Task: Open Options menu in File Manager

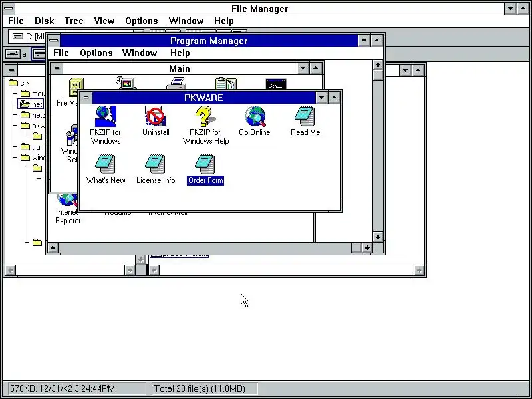Action: pos(142,21)
